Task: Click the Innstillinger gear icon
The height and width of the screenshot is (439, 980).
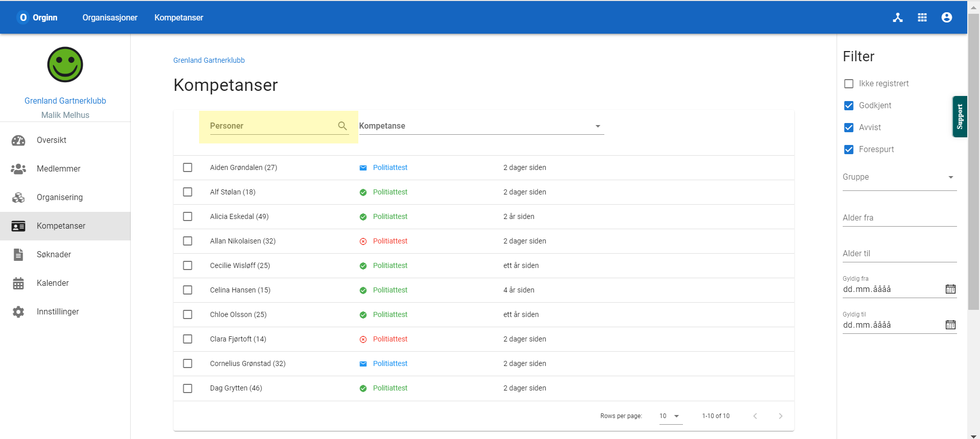Action: 18,312
